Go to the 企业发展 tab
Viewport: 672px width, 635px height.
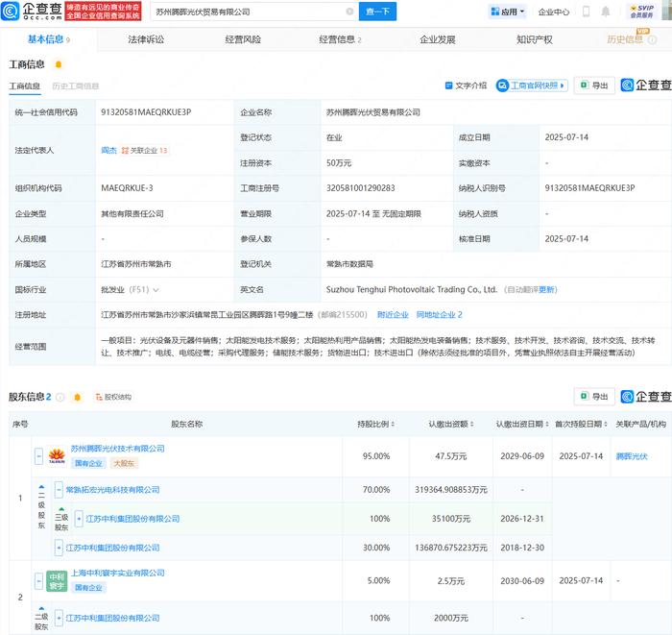pos(437,39)
